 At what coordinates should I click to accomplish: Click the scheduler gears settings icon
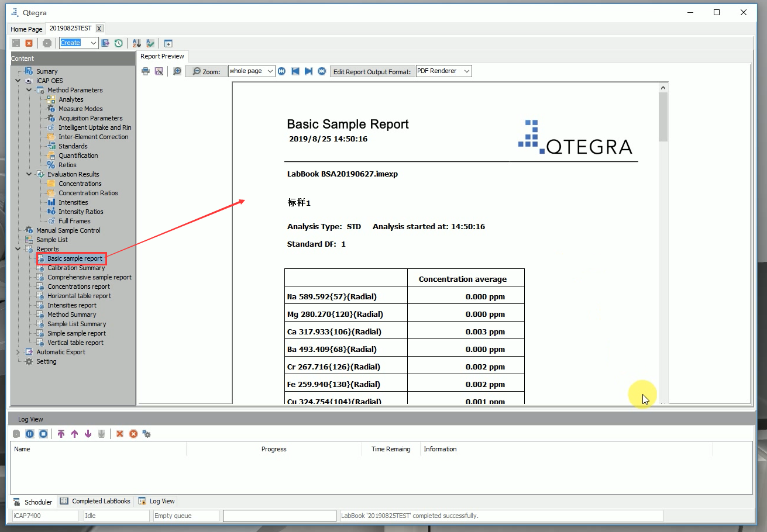pyautogui.click(x=146, y=434)
